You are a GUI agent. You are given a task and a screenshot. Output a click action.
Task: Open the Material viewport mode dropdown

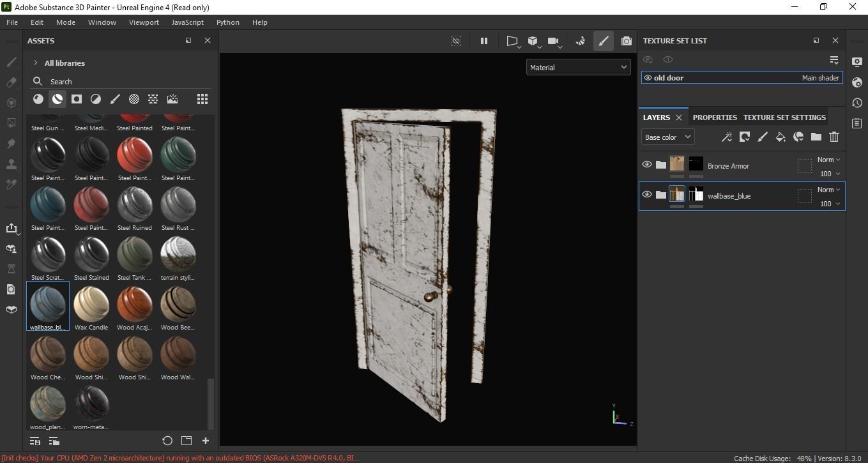578,67
